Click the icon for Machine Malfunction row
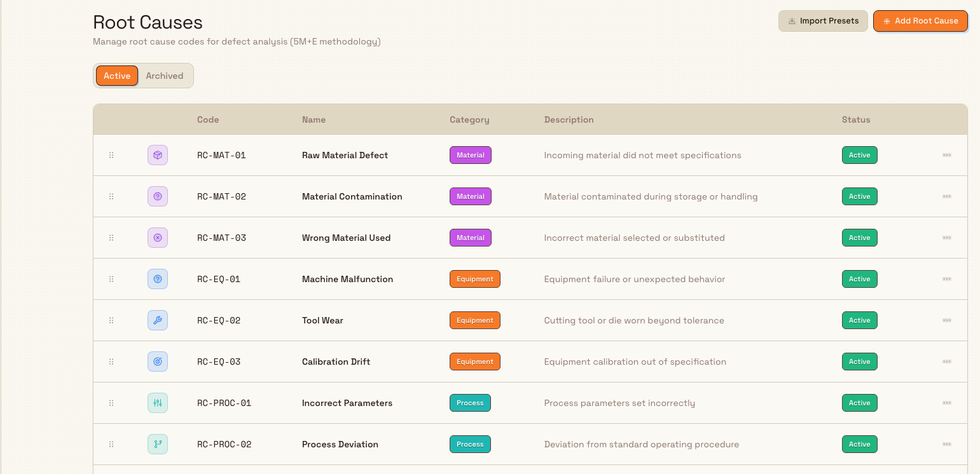980x474 pixels. pyautogui.click(x=158, y=279)
